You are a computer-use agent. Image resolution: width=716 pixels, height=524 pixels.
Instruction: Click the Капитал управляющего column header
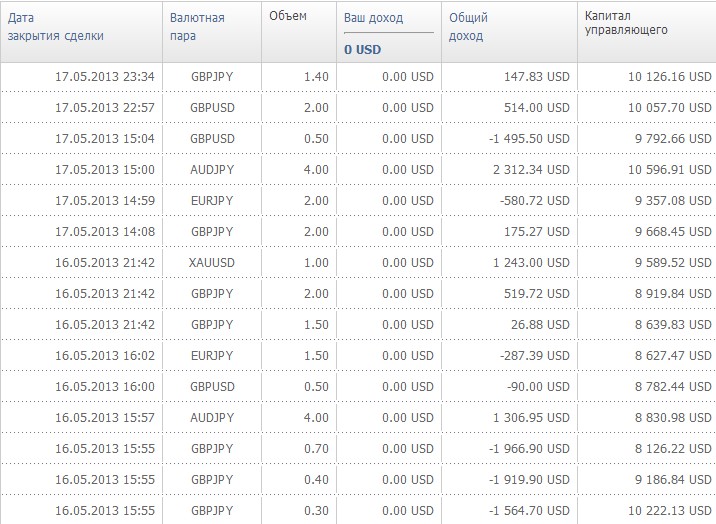[626, 23]
